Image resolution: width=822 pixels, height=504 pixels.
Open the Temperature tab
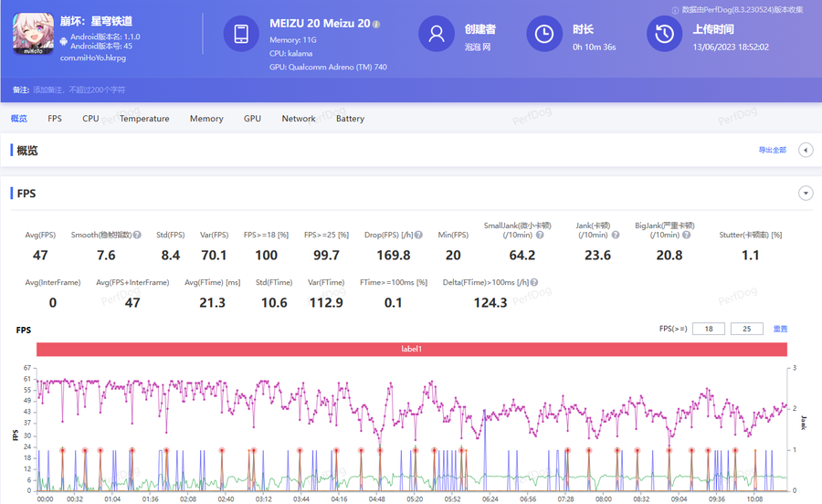[144, 119]
